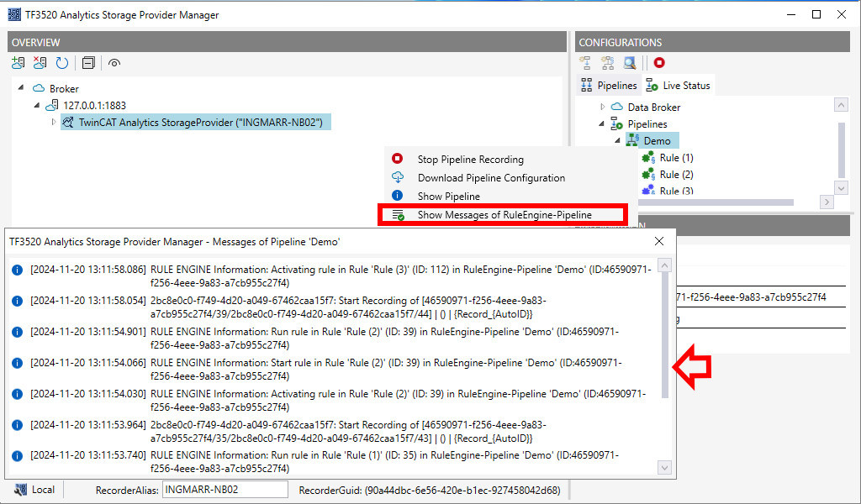The image size is (861, 504).
Task: Select TwinCAT Analytics StorageProvider tree item
Action: 195,123
